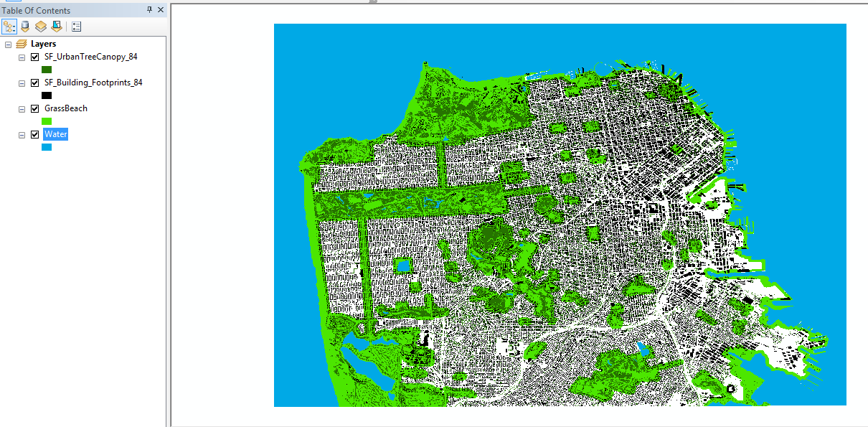Collapse the SF_UrbanTreeCanopy_84 legend entry
Screen dimensions: 868x427
coord(22,56)
